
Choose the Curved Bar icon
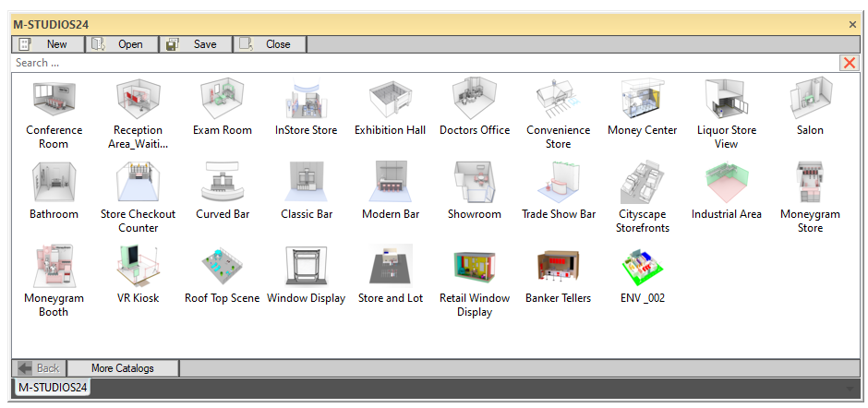click(223, 183)
